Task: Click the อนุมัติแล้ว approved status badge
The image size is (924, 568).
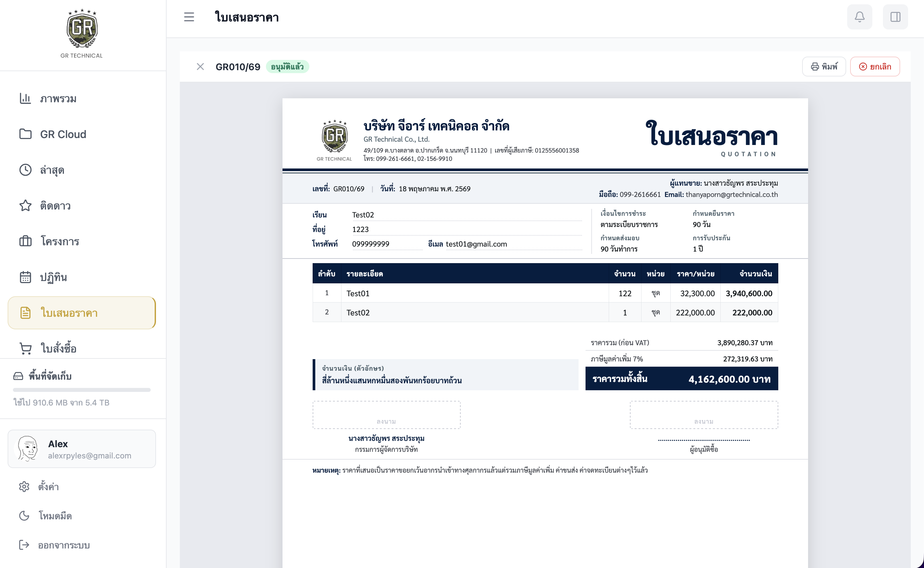Action: coord(287,67)
